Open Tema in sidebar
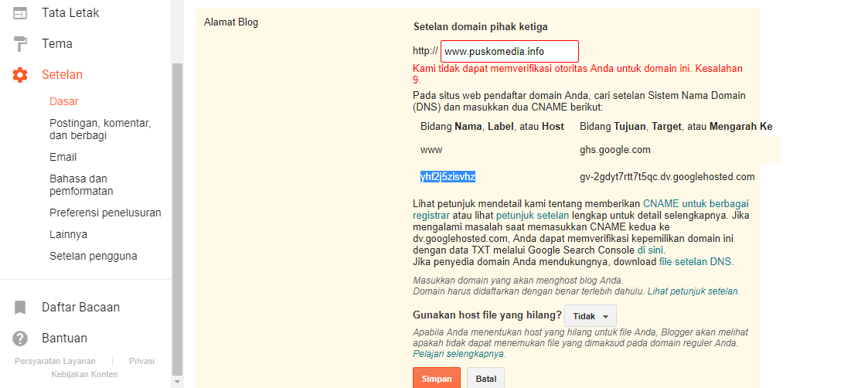868x388 pixels. click(57, 44)
